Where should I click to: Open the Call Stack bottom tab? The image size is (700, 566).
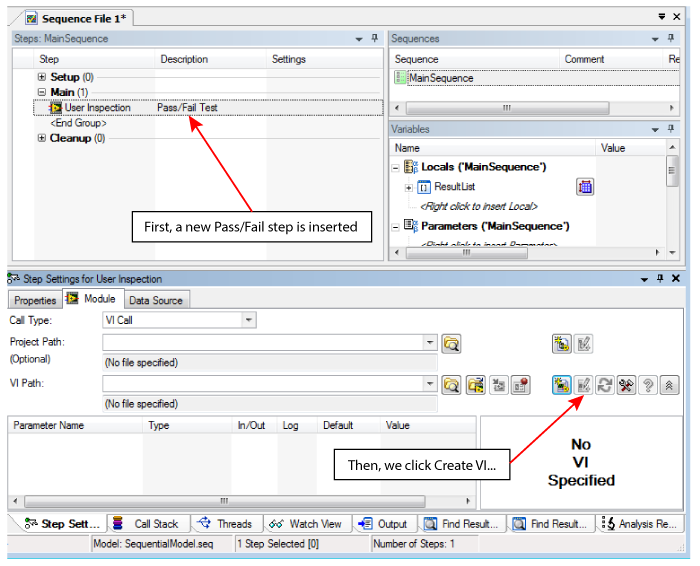click(149, 524)
